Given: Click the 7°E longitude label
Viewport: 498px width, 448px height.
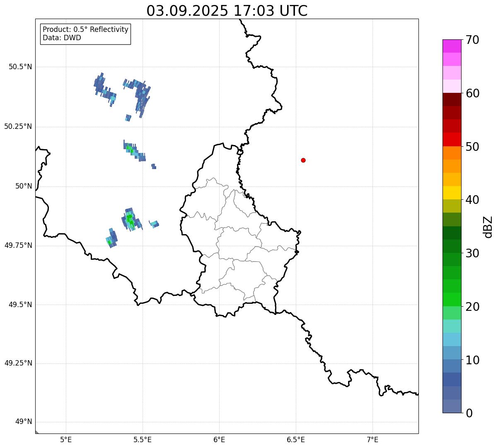Looking at the screenshot, I should (372, 439).
